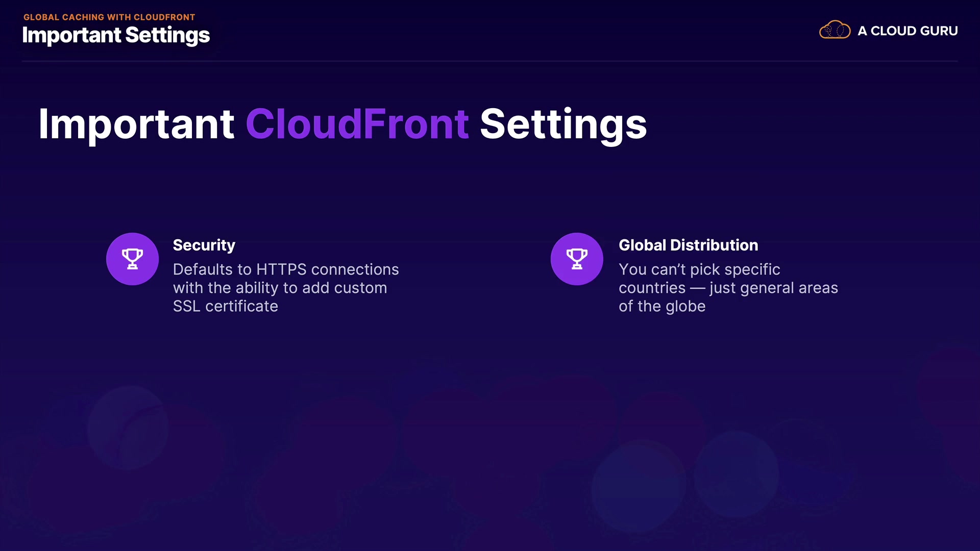This screenshot has height=551, width=980.
Task: Select the "Global Distribution" bold heading
Action: point(688,245)
